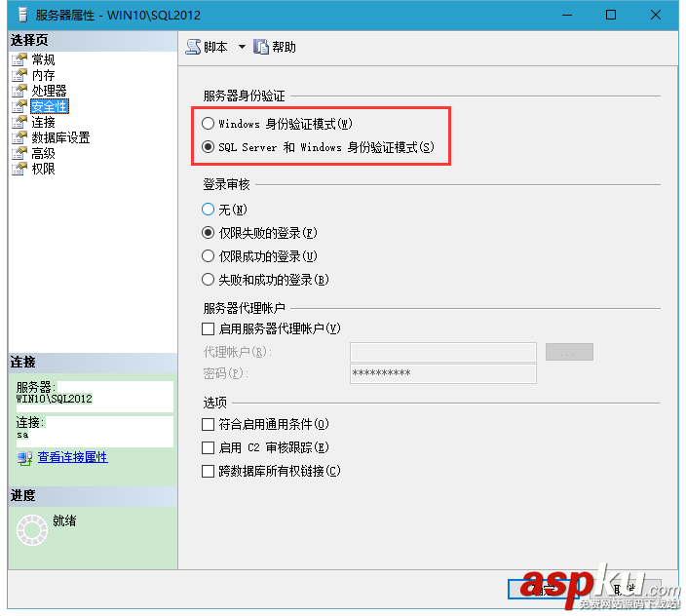Click the browse (...) button for proxy account
Screen dimensions: 686x616
(x=569, y=352)
